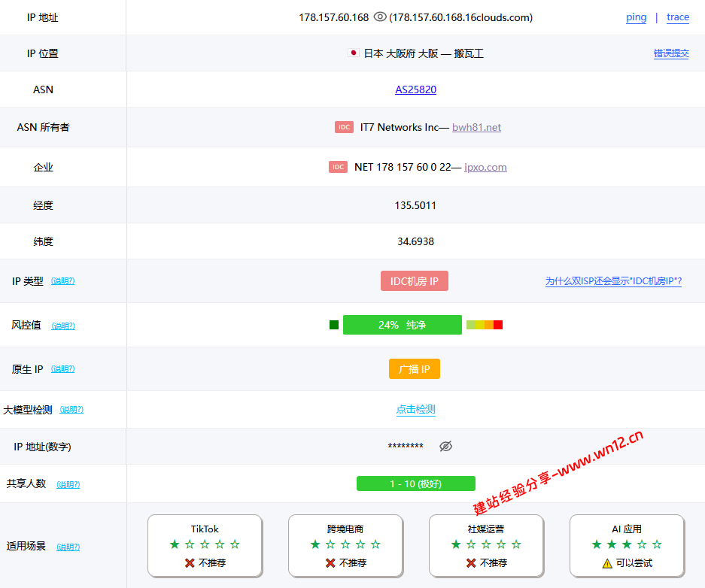Screen dimensions: 705x588
Task: Open 说明 link next to 共享人数
Action: coord(68,484)
